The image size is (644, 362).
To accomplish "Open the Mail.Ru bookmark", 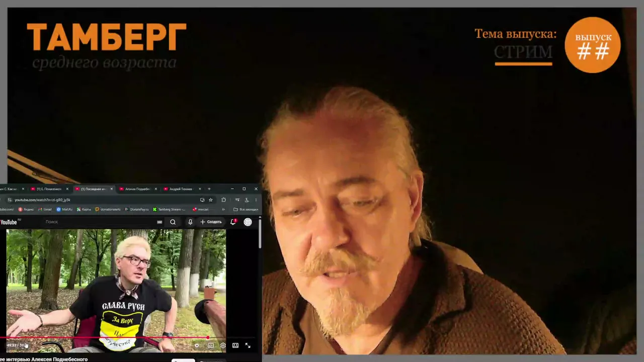I will click(x=65, y=209).
